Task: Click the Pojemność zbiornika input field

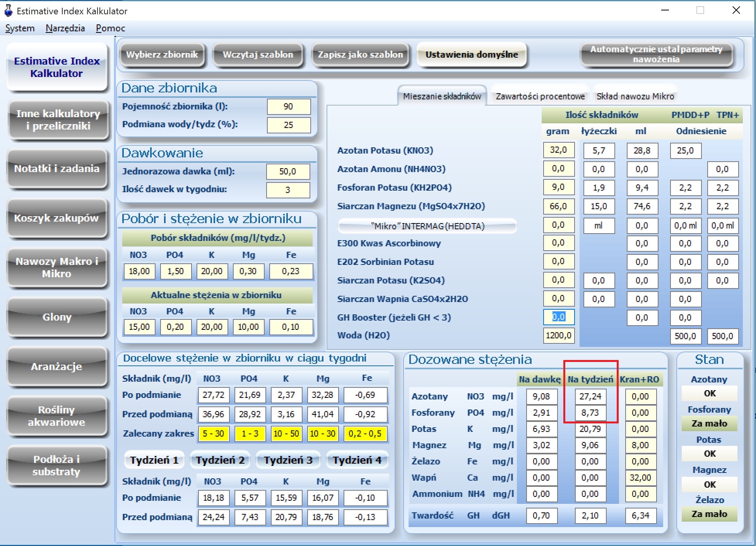Action: (x=289, y=107)
